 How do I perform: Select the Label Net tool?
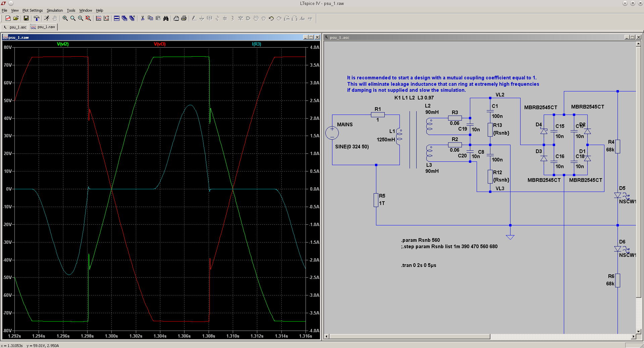click(210, 18)
